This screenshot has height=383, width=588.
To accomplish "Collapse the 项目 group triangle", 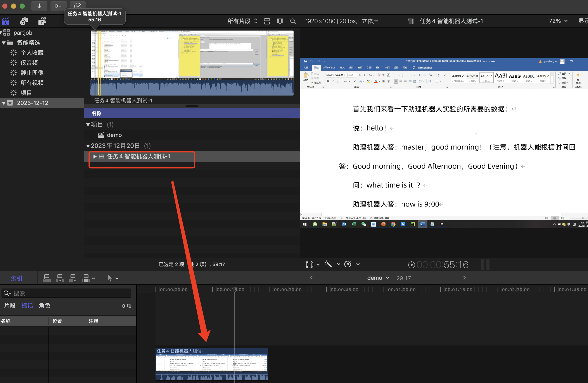I will (x=88, y=125).
